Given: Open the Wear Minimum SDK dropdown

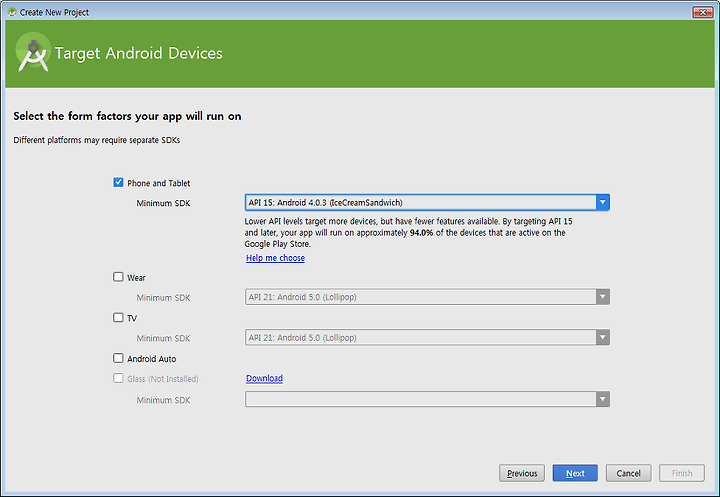Looking at the screenshot, I should 427,297.
